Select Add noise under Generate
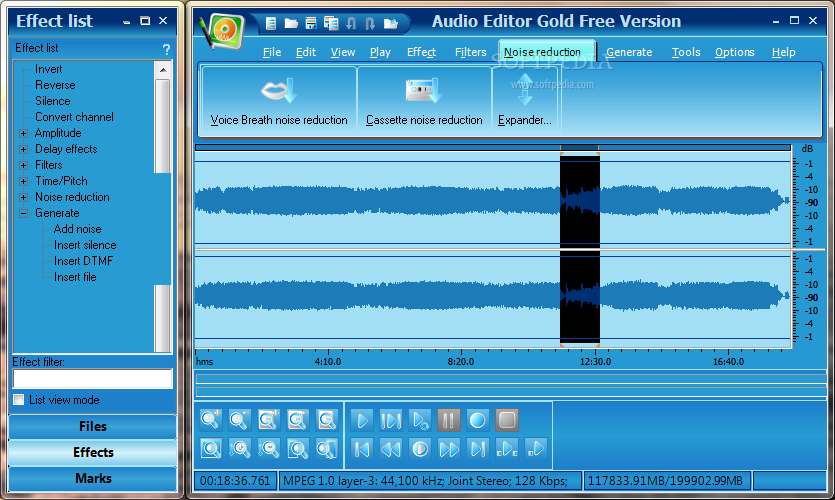 pos(77,229)
